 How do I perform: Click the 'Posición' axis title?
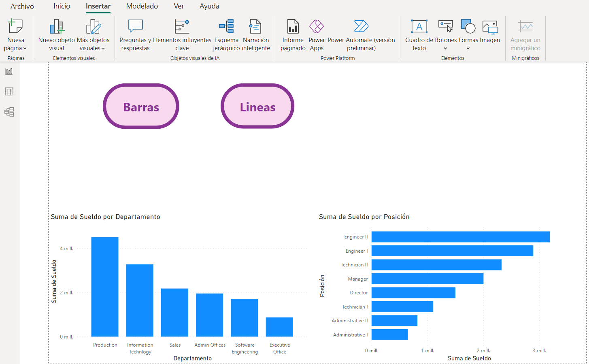coord(322,286)
